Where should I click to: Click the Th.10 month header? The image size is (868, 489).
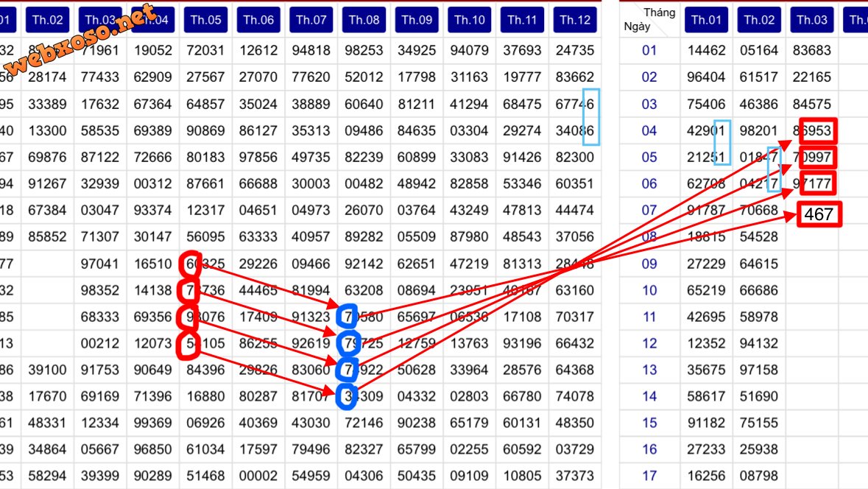coord(470,20)
